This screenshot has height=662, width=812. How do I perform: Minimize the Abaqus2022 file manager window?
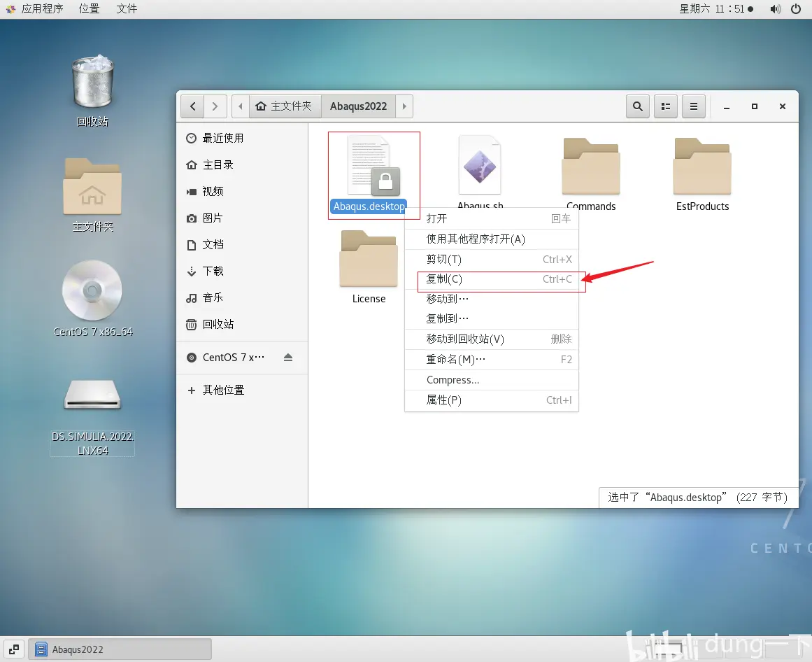click(727, 106)
